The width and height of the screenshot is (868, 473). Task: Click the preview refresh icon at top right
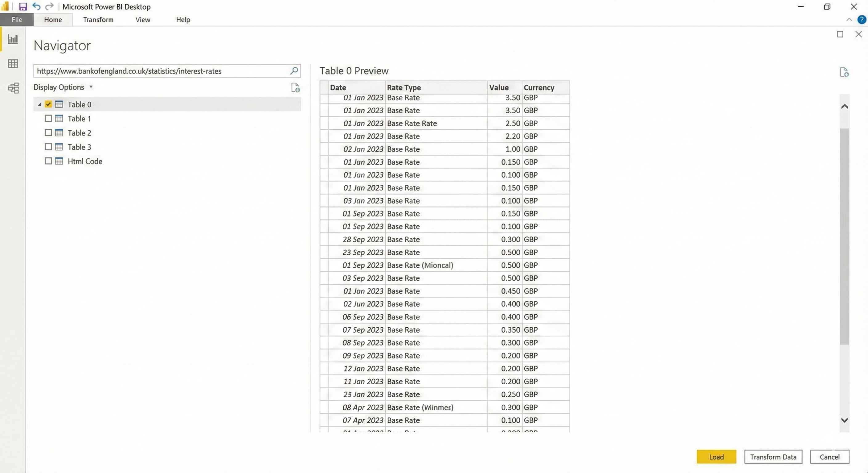click(x=844, y=72)
